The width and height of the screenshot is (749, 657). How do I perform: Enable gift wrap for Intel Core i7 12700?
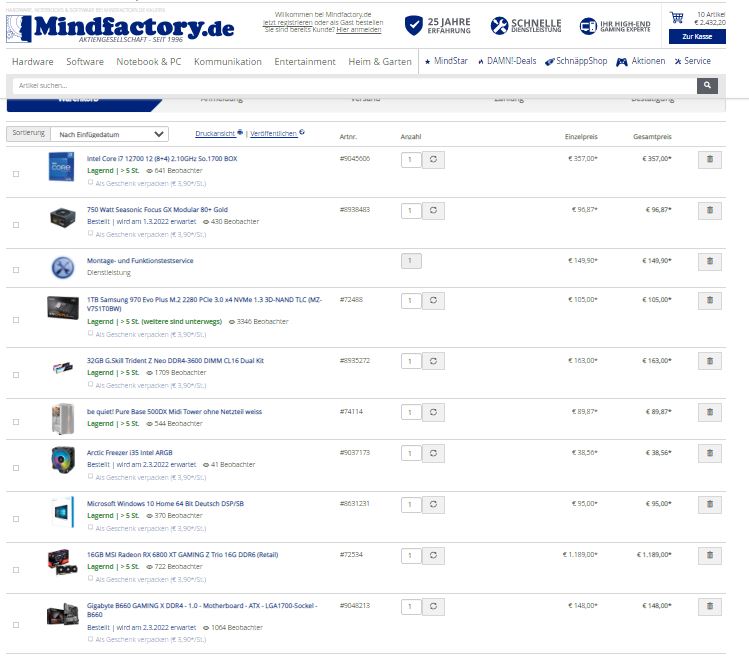pyautogui.click(x=90, y=183)
